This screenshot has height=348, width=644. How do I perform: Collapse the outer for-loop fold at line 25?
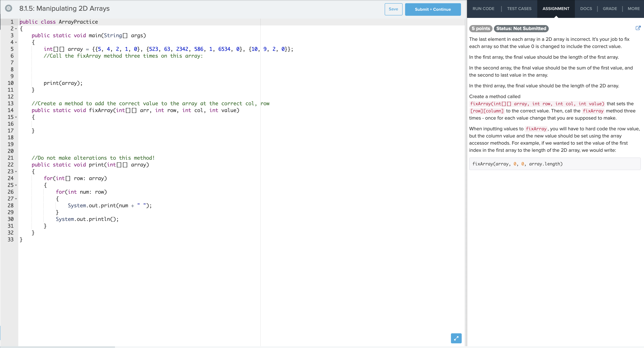tap(16, 185)
